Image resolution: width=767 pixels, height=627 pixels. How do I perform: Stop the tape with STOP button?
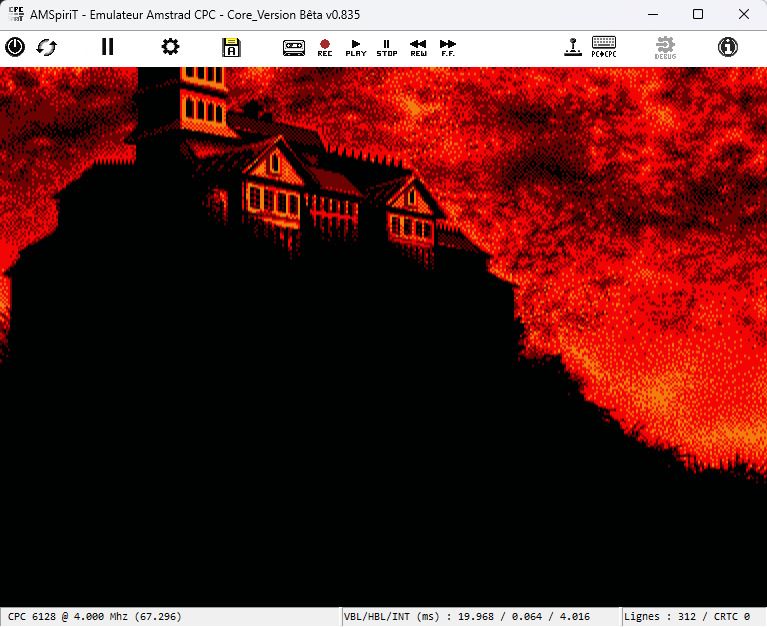tap(386, 48)
